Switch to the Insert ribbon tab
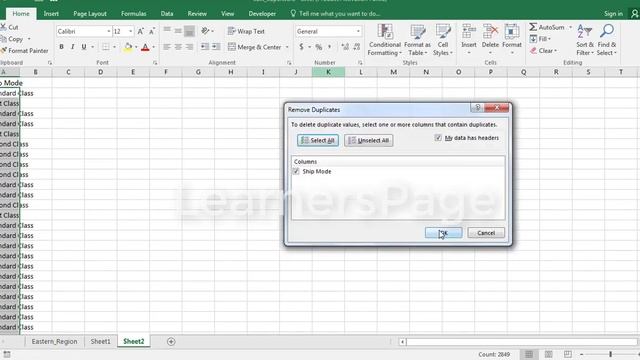This screenshot has width=640, height=360. pyautogui.click(x=51, y=13)
